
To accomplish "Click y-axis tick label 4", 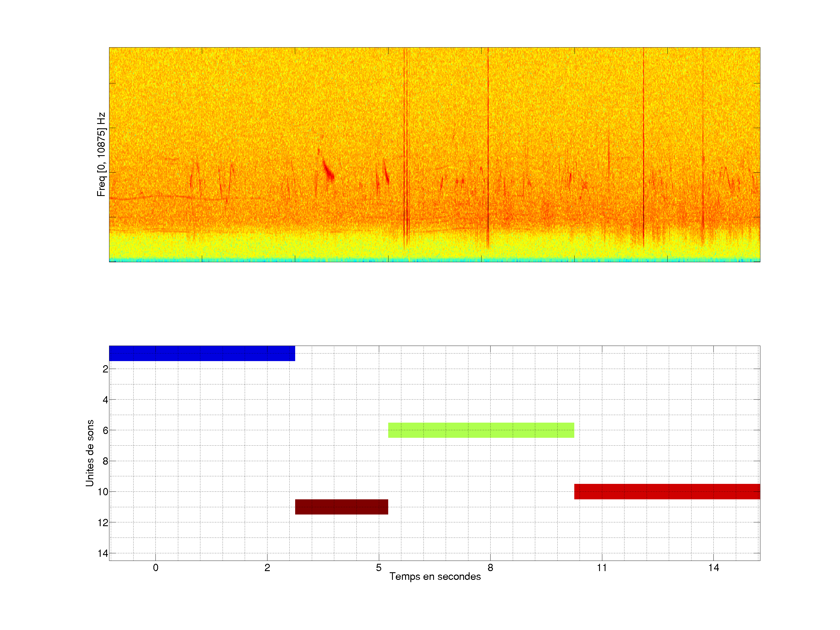I will 105,400.
